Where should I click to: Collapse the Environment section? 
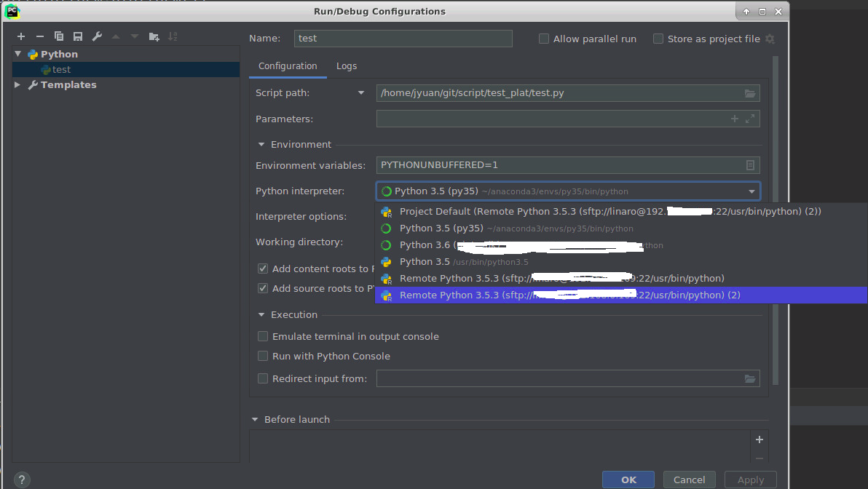pyautogui.click(x=261, y=144)
